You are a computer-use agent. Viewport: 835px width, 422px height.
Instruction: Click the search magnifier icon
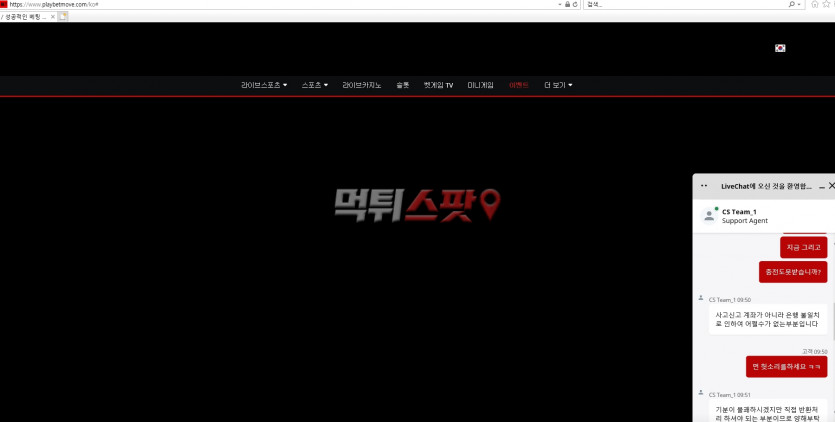click(792, 4)
